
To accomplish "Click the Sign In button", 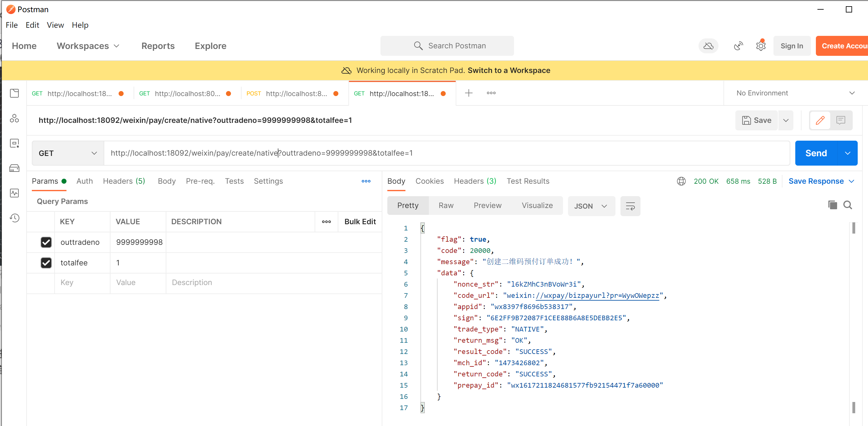I will pyautogui.click(x=792, y=46).
